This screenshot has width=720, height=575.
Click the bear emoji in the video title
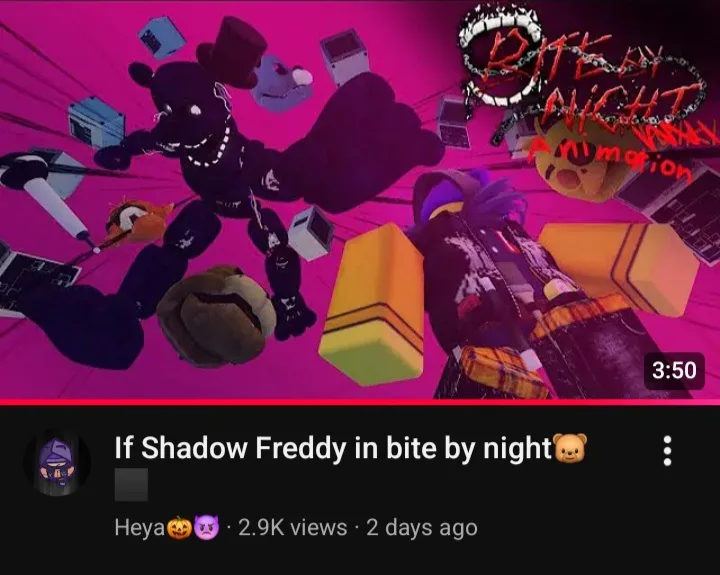[x=571, y=448]
